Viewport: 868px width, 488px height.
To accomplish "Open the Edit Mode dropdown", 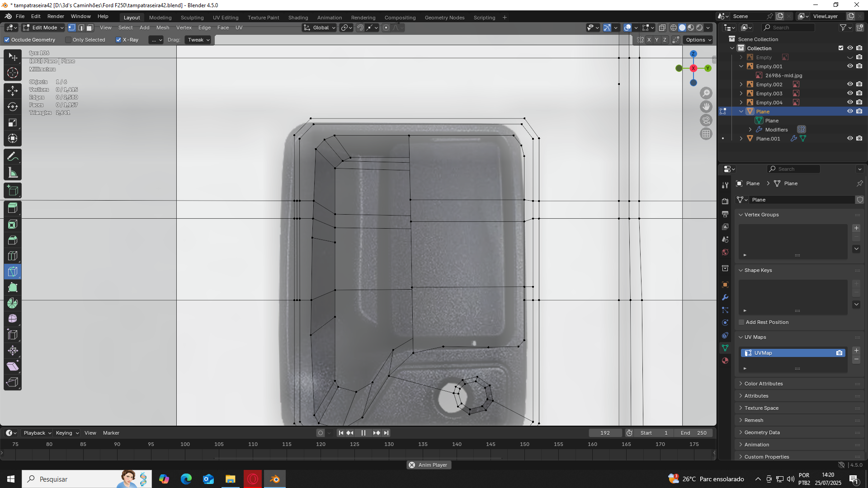I will [x=44, y=28].
